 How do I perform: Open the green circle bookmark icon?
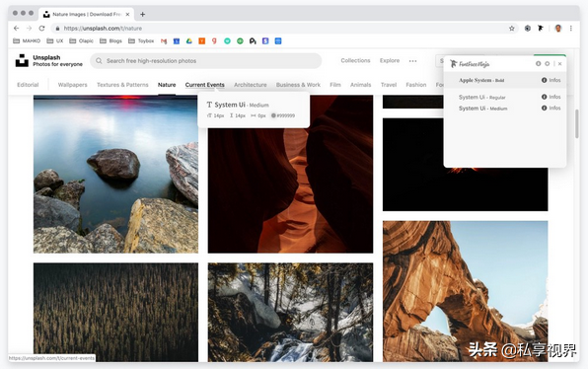point(240,40)
